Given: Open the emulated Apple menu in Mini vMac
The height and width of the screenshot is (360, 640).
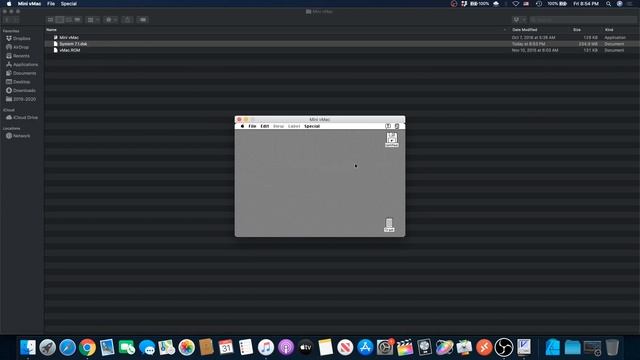Looking at the screenshot, I should [242, 126].
